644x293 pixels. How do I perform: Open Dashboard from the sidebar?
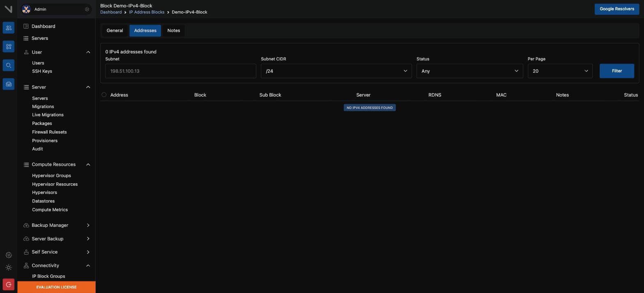[x=43, y=26]
